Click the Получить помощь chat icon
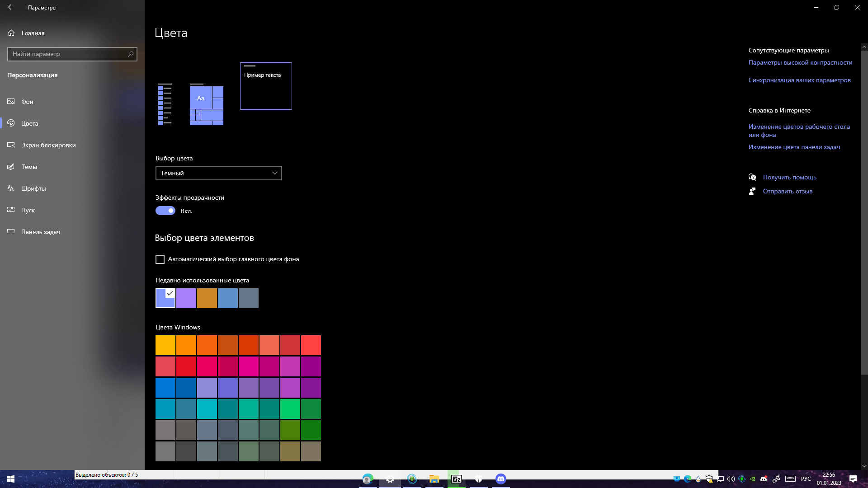Screen dimensions: 868x488 pos(752,177)
